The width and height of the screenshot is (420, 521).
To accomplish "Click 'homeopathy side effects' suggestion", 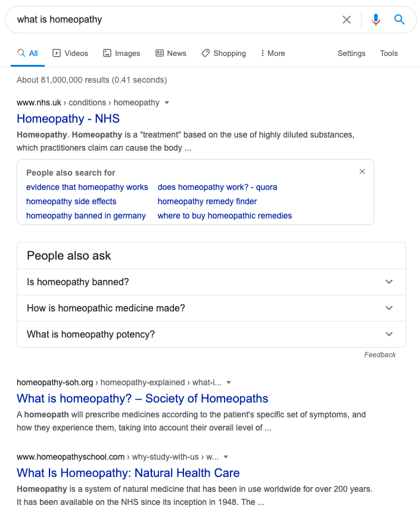I will tap(71, 201).
